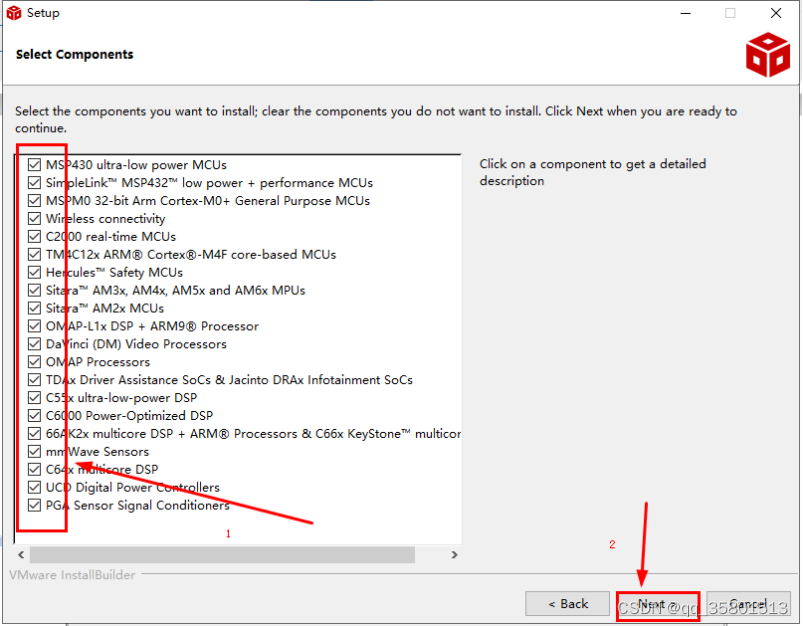Click the horizontal scrollbar thumb

point(222,555)
